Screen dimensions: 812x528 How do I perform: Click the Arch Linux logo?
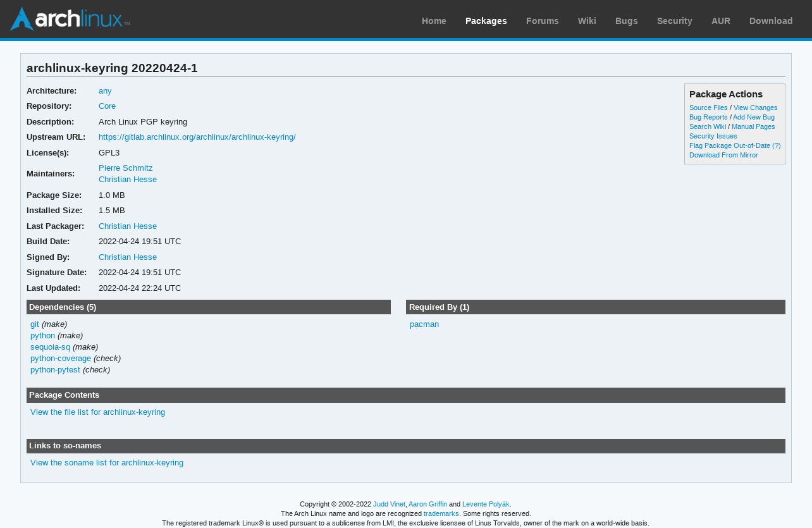70,19
